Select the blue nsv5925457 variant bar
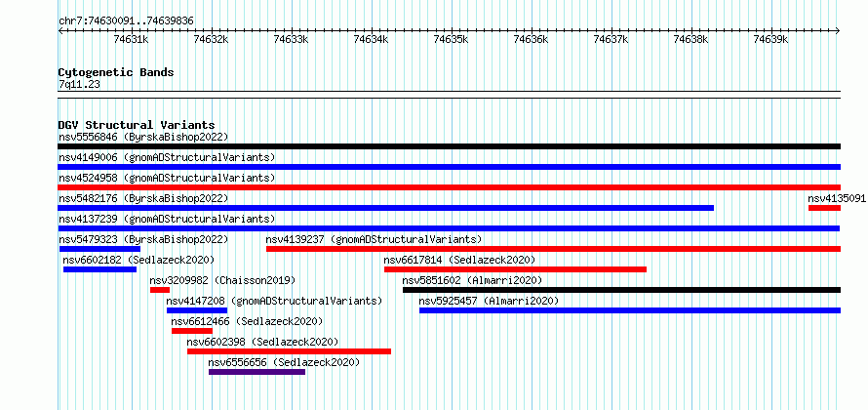The image size is (868, 410). tap(630, 310)
